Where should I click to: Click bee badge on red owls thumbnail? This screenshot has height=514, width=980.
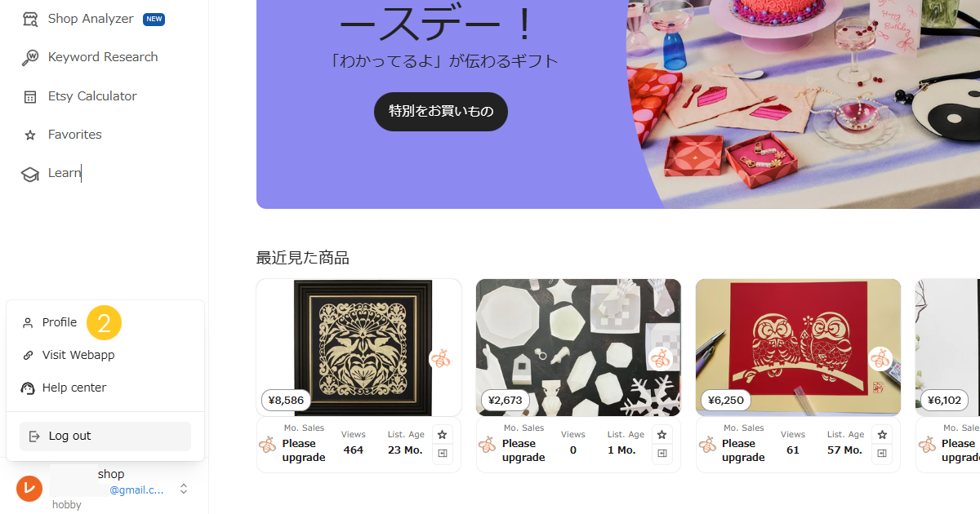coord(880,358)
